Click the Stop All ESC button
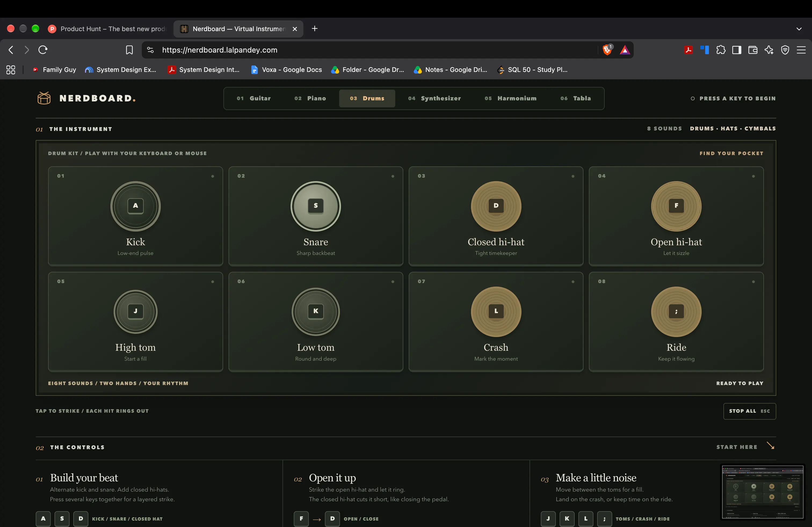The image size is (812, 527). [749, 411]
